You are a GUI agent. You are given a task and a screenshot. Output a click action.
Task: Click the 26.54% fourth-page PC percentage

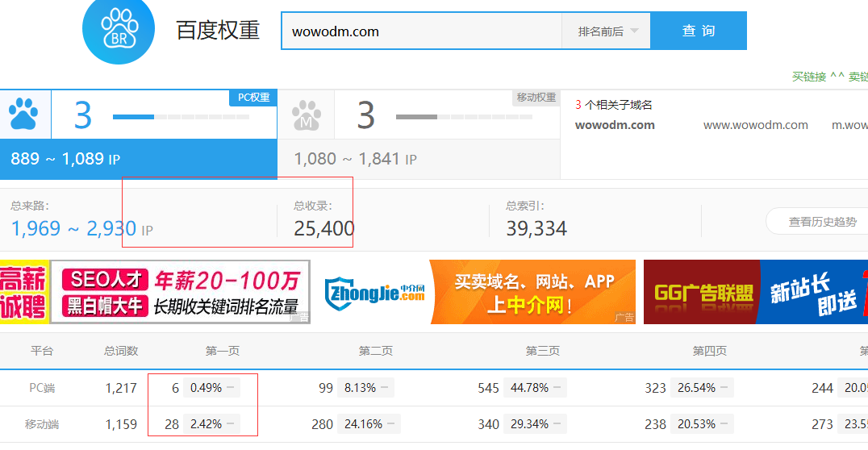click(x=702, y=388)
